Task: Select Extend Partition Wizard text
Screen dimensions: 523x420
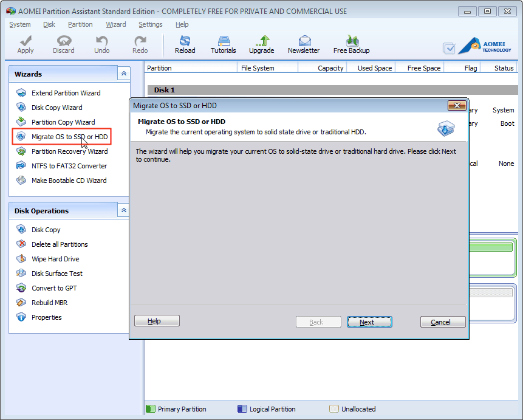Action: pyautogui.click(x=66, y=93)
